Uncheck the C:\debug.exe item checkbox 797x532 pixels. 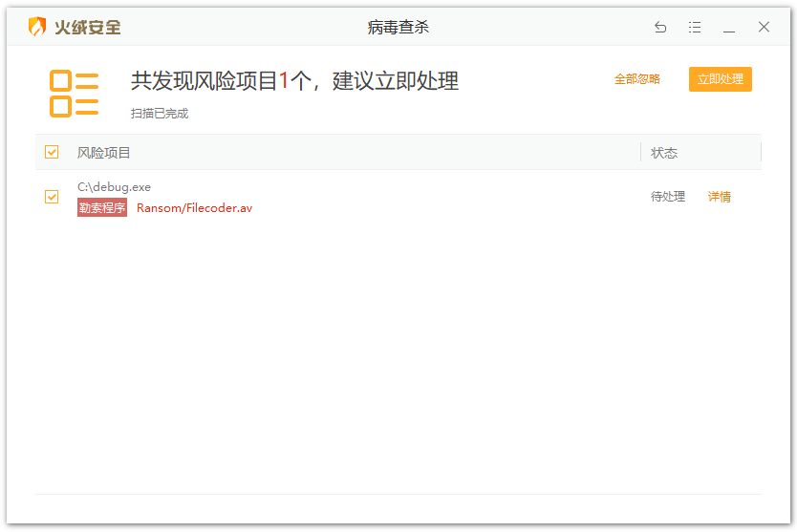(52, 197)
